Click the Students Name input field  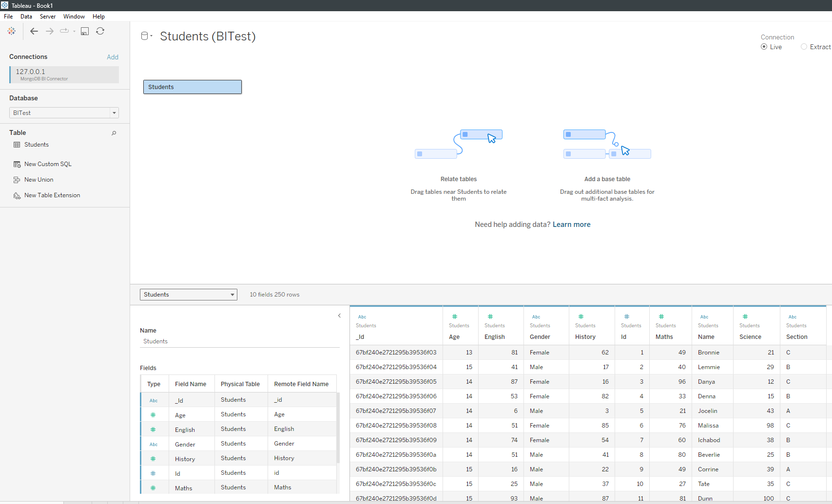(239, 341)
